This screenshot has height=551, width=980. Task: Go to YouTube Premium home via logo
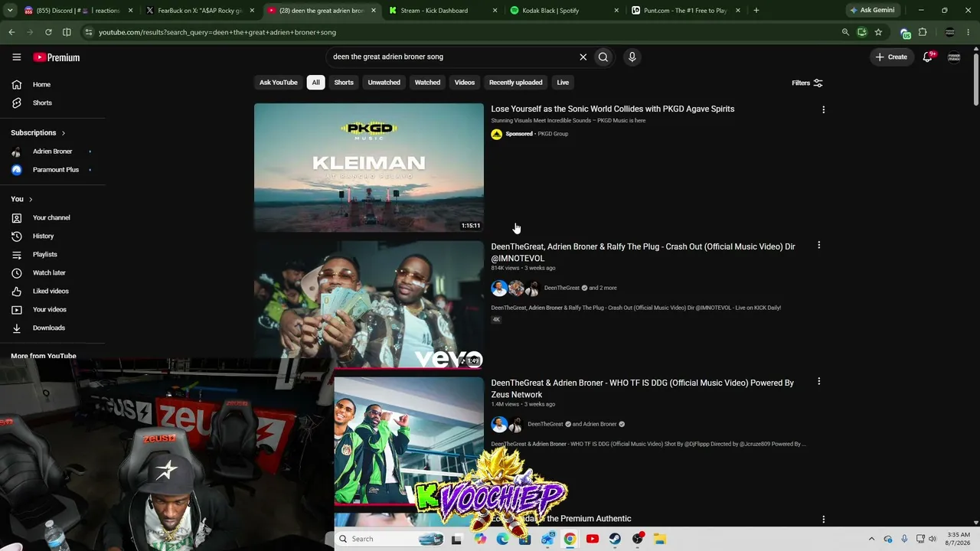tap(56, 57)
